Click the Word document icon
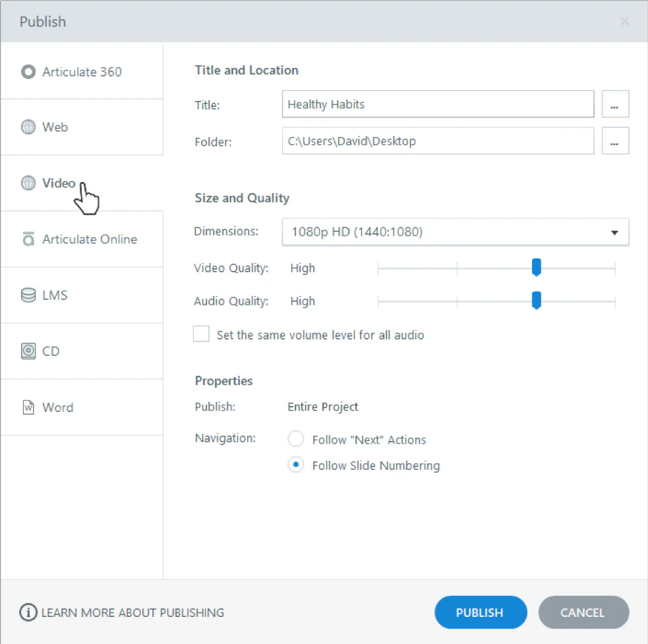Image resolution: width=648 pixels, height=644 pixels. (28, 407)
